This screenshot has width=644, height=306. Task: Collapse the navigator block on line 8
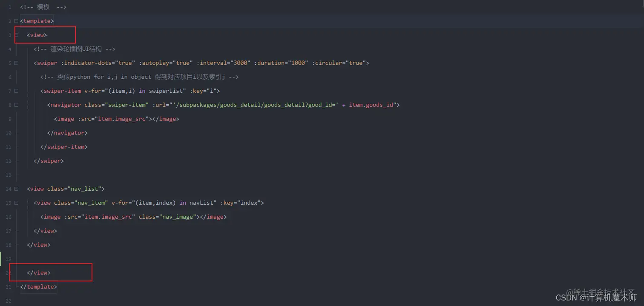16,105
